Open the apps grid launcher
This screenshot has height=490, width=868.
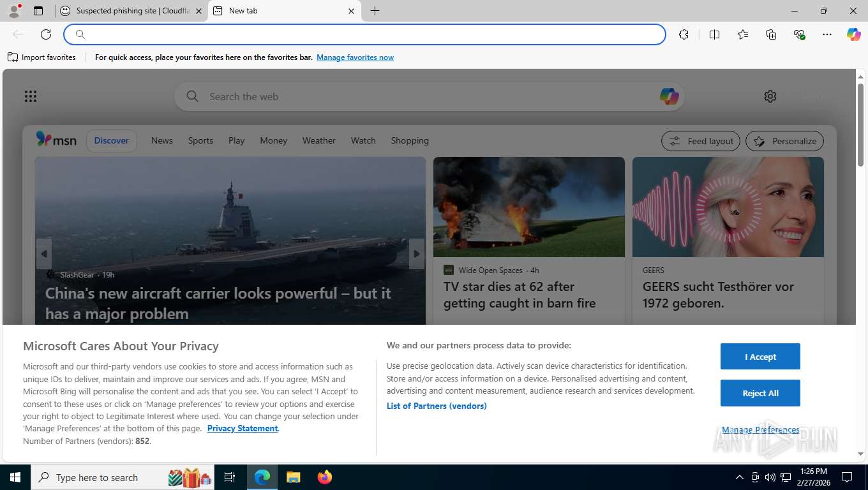31,96
